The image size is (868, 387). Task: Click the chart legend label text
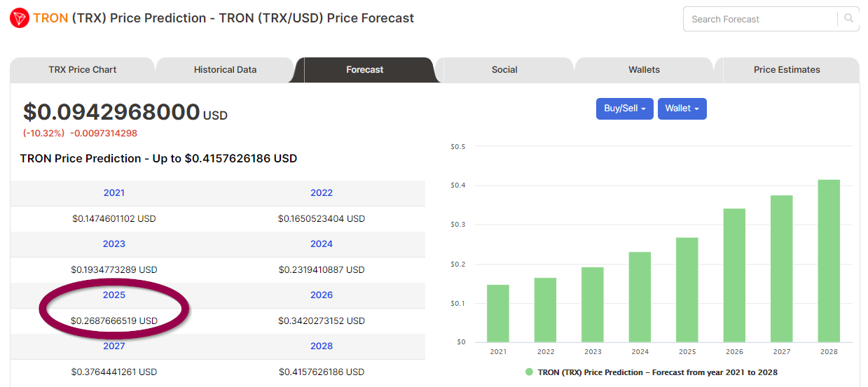(657, 372)
